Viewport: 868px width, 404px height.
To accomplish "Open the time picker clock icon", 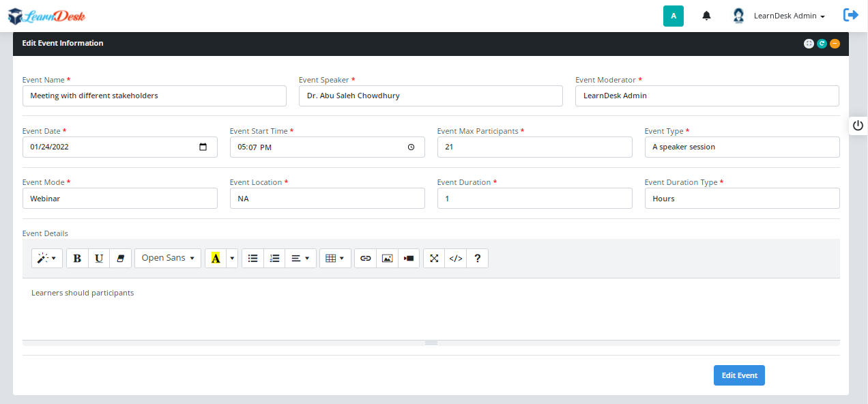I will [411, 147].
